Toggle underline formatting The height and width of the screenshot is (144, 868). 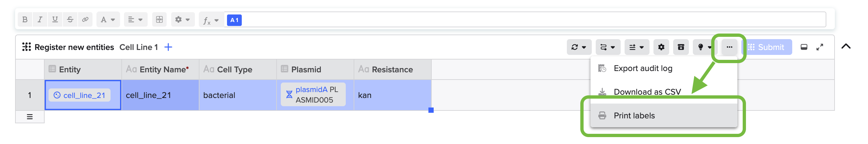click(55, 20)
